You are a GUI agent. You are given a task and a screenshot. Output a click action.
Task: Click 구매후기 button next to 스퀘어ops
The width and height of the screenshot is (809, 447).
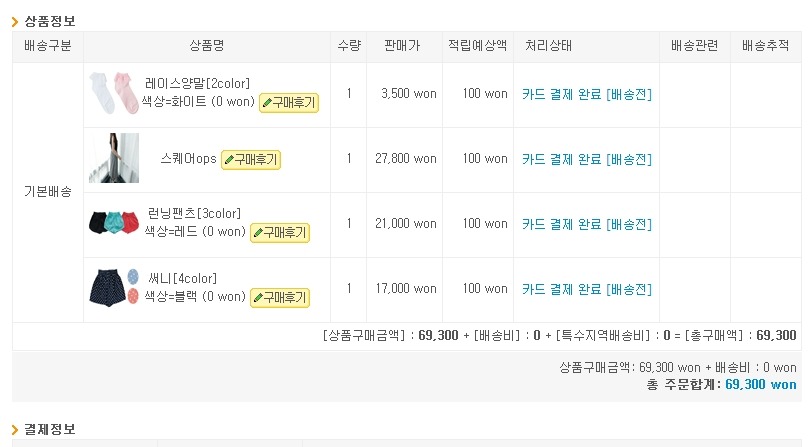(250, 159)
